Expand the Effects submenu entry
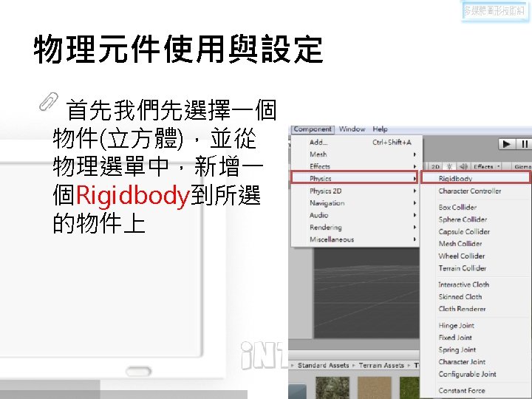 355,166
